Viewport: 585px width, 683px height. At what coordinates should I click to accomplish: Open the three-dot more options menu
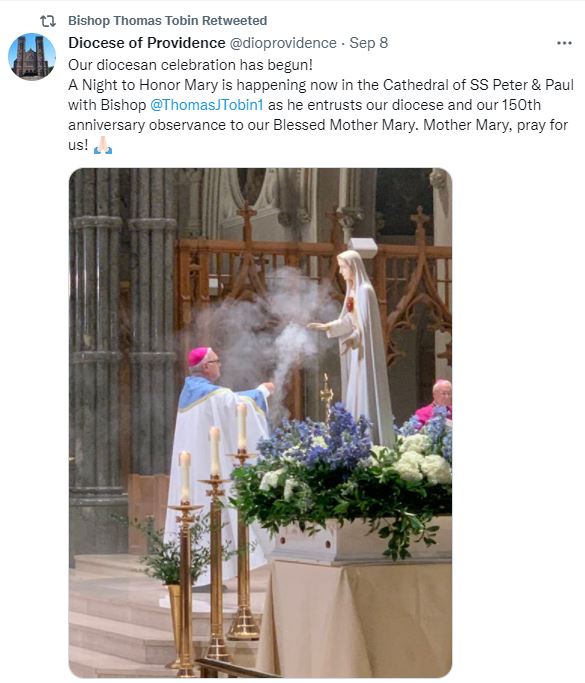pyautogui.click(x=564, y=43)
